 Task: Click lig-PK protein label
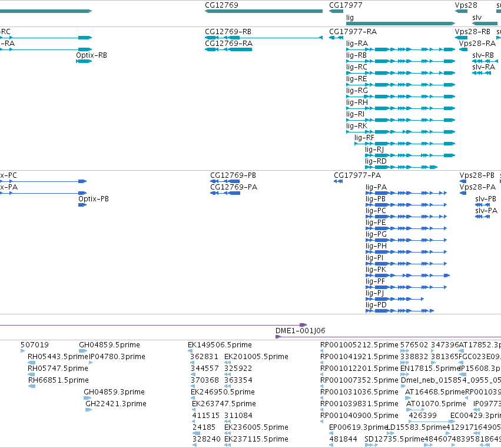tap(376, 270)
